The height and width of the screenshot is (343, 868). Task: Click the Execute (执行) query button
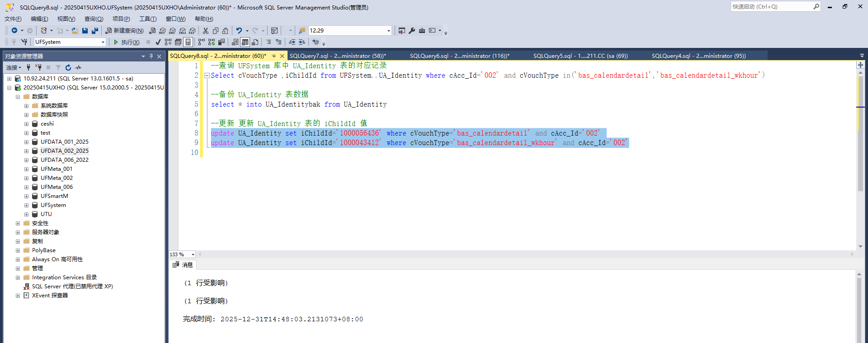(126, 42)
